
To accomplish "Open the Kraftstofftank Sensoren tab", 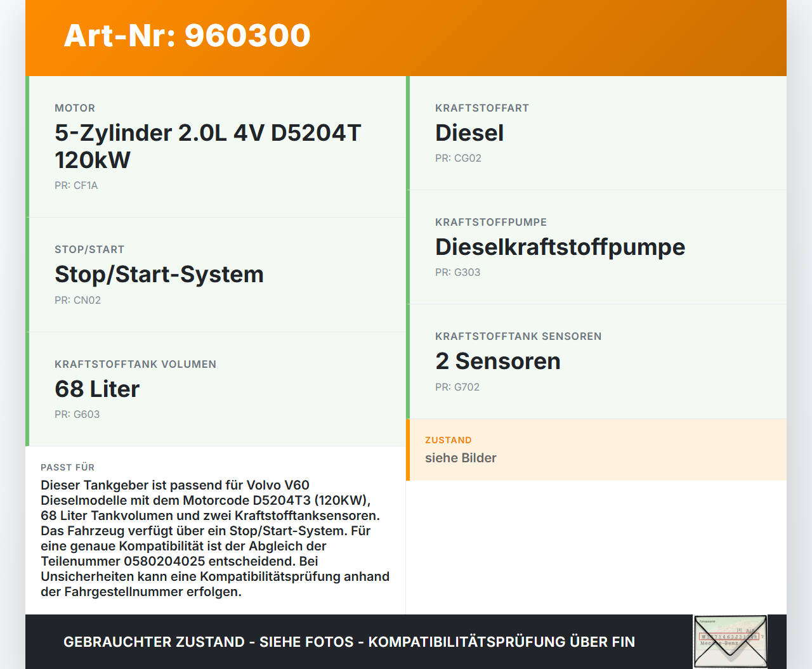I will tap(518, 336).
